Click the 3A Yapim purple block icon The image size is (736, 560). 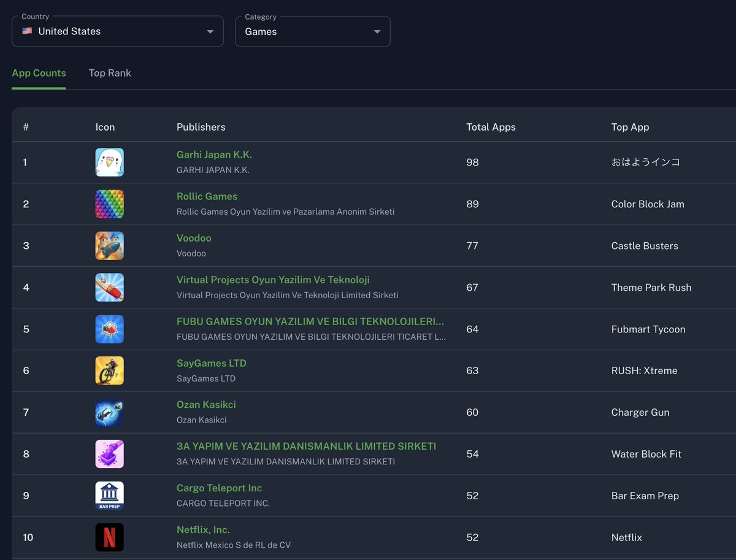(110, 455)
